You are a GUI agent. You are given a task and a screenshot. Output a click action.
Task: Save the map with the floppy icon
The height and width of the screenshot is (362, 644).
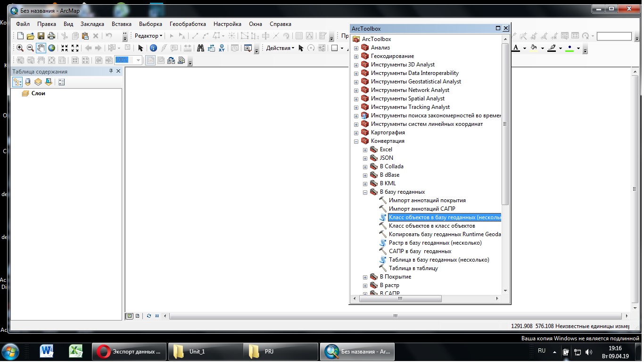(41, 36)
